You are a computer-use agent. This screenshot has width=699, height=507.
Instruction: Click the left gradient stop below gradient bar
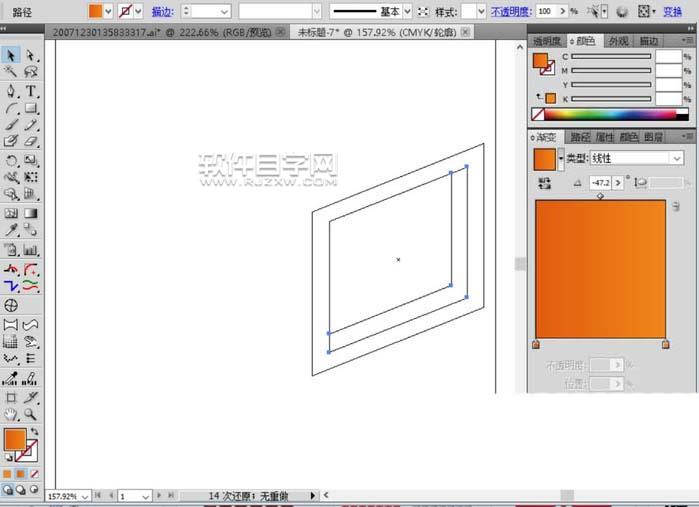536,344
